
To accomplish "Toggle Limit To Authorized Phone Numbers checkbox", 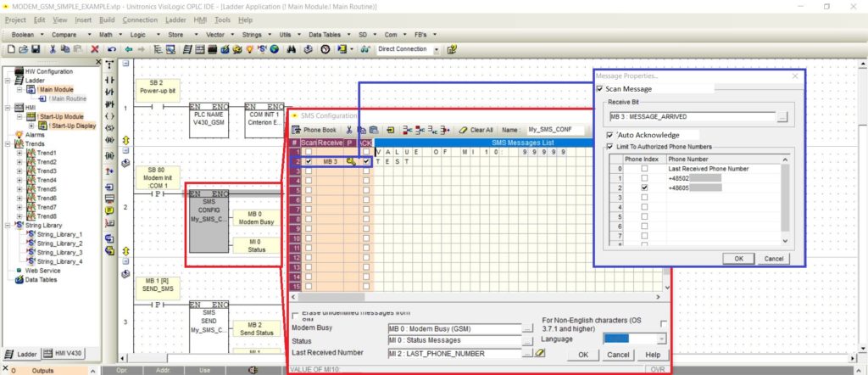I will (610, 147).
